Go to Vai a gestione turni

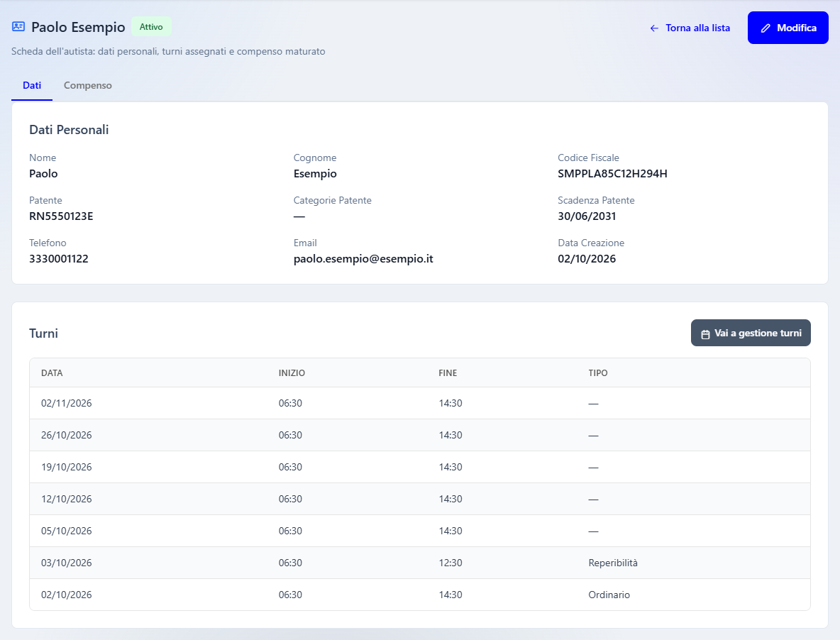(x=751, y=333)
